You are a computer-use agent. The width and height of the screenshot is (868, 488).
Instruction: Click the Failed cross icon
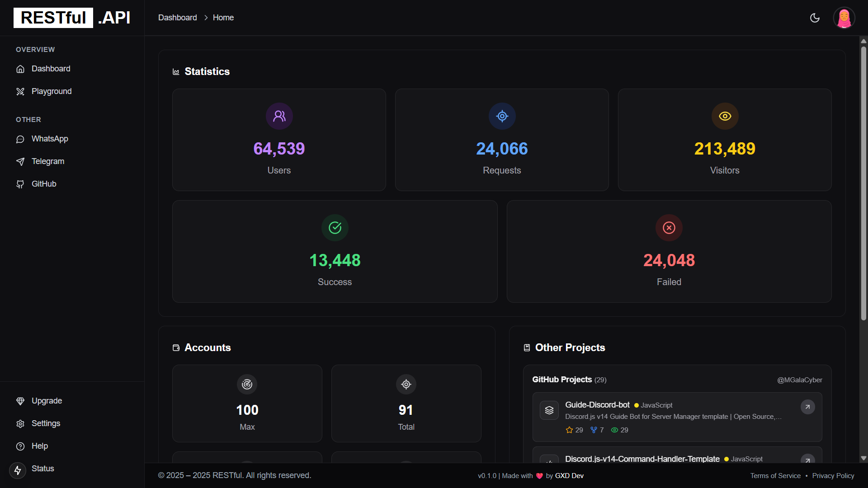pos(669,228)
